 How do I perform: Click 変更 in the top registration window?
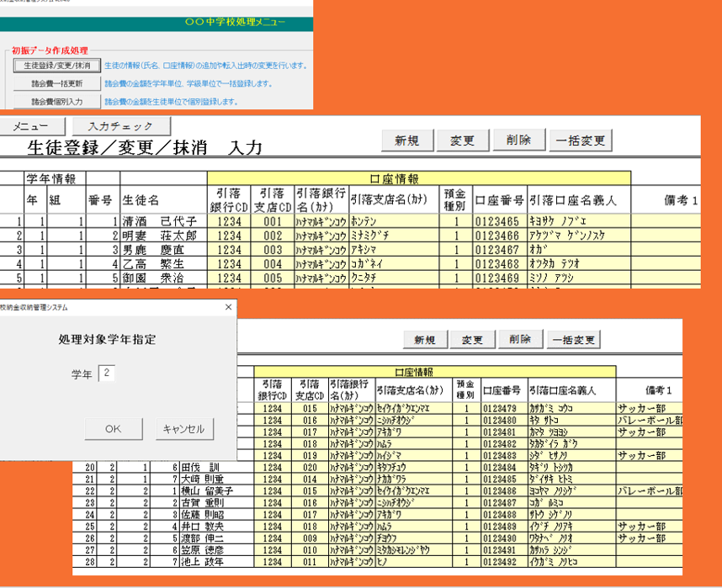(464, 140)
